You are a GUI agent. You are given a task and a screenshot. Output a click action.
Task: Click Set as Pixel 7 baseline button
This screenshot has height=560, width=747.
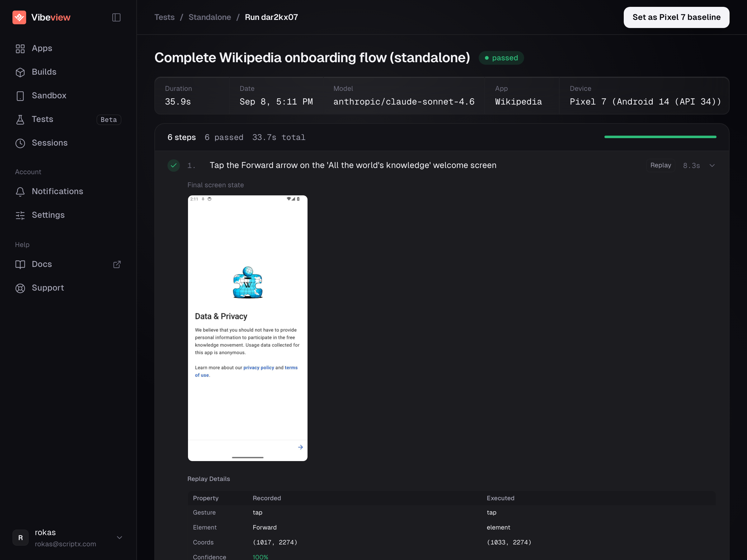tap(676, 17)
